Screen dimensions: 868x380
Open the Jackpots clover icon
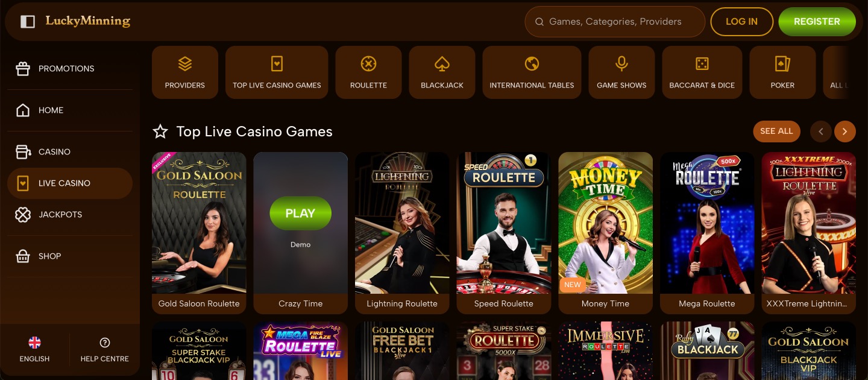[23, 214]
